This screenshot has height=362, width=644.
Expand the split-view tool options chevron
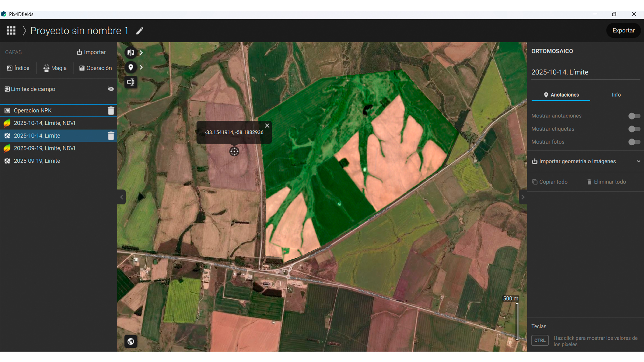coord(141,53)
